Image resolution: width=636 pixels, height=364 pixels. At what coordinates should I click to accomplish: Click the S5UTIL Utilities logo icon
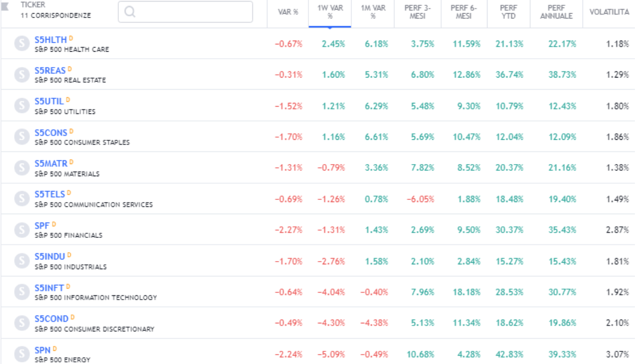pyautogui.click(x=22, y=106)
